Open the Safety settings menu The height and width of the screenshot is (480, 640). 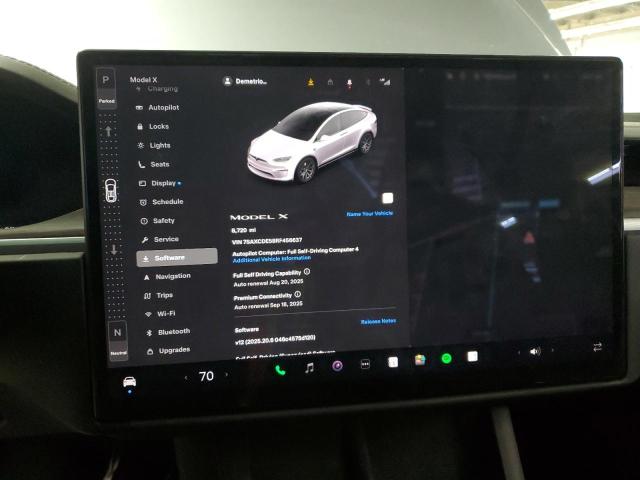pos(158,221)
